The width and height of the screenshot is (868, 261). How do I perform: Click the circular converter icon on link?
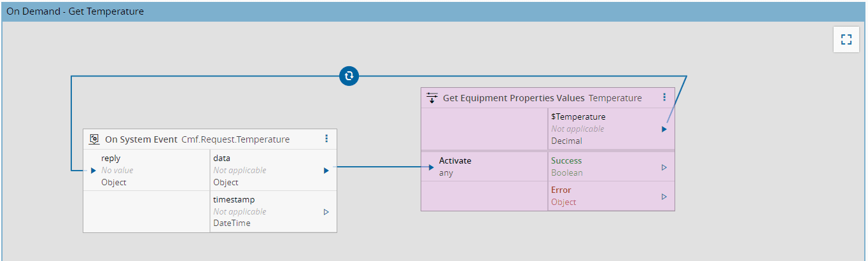pos(349,76)
